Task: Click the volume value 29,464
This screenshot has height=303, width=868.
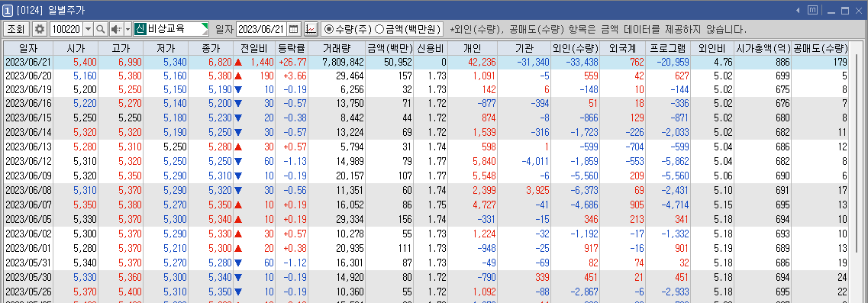Action: pyautogui.click(x=350, y=76)
